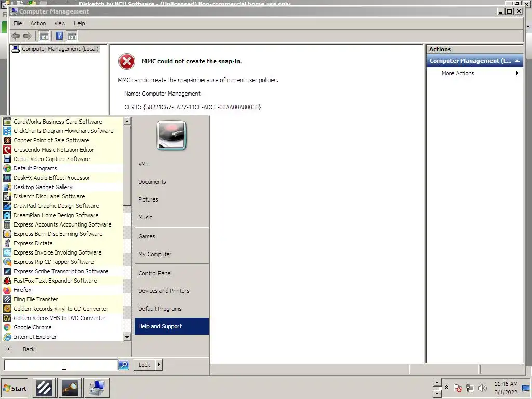Click the user account picture

[171, 135]
